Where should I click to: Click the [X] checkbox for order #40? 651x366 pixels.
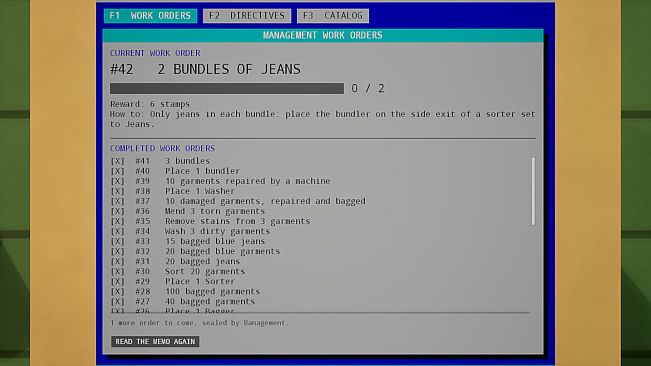click(117, 171)
